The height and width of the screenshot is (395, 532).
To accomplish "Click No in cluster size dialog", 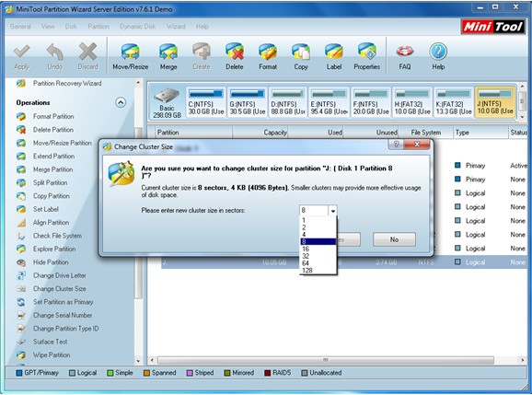I will 394,239.
